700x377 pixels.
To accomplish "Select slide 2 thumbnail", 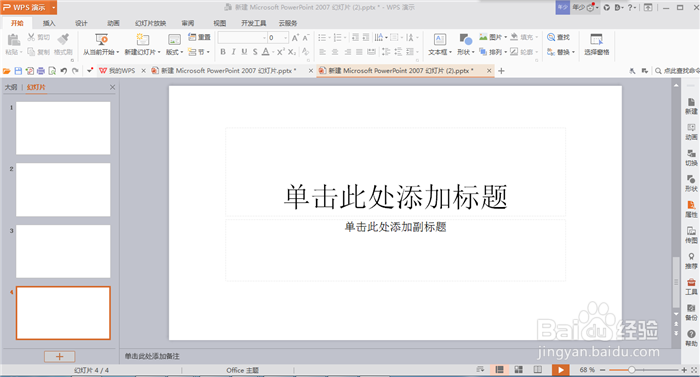I will click(x=63, y=190).
